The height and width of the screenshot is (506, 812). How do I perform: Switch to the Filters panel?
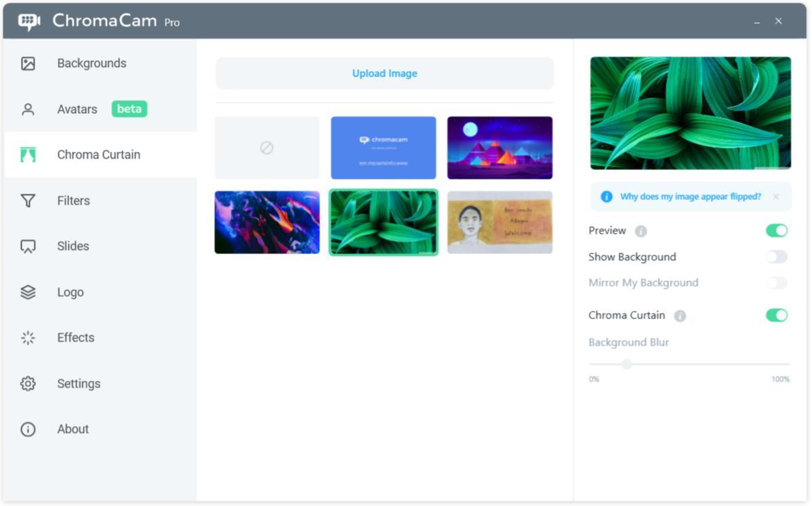click(73, 201)
